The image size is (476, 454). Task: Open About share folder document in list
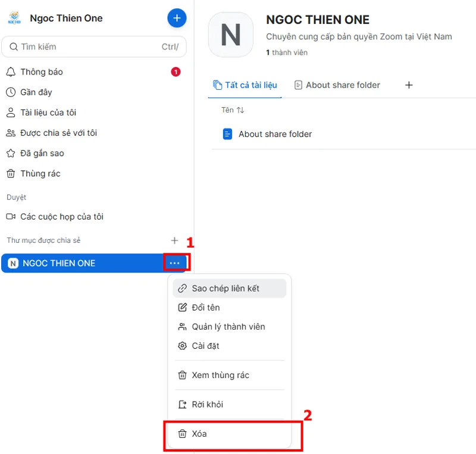(275, 134)
